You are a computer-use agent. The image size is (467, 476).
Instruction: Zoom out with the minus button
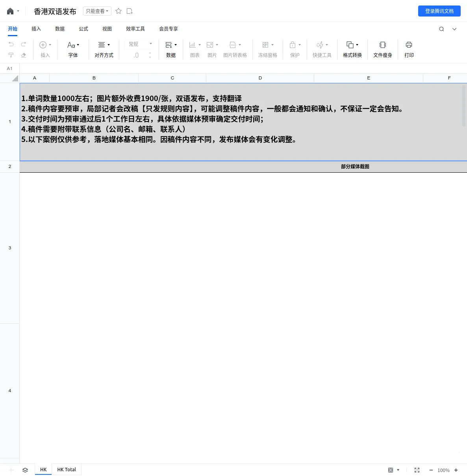click(431, 470)
